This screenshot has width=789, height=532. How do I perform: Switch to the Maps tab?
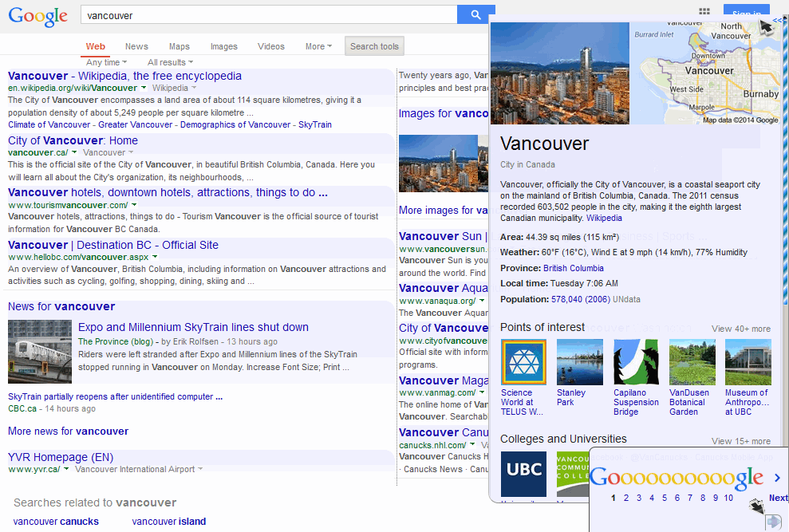(179, 46)
